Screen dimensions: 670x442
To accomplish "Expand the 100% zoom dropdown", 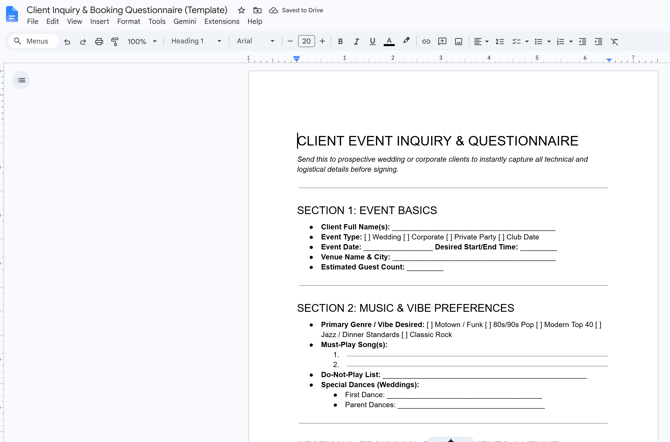I will (142, 41).
